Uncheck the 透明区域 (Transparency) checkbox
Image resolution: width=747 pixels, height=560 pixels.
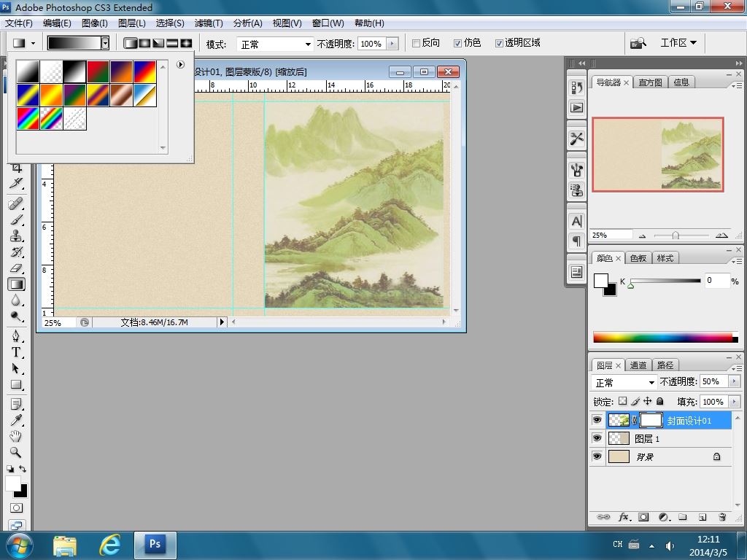pos(499,43)
